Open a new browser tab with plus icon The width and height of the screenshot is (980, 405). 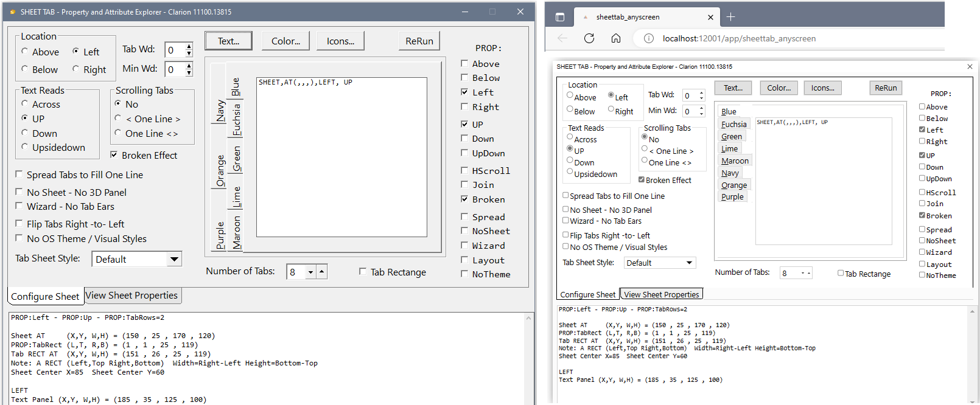pyautogui.click(x=731, y=17)
